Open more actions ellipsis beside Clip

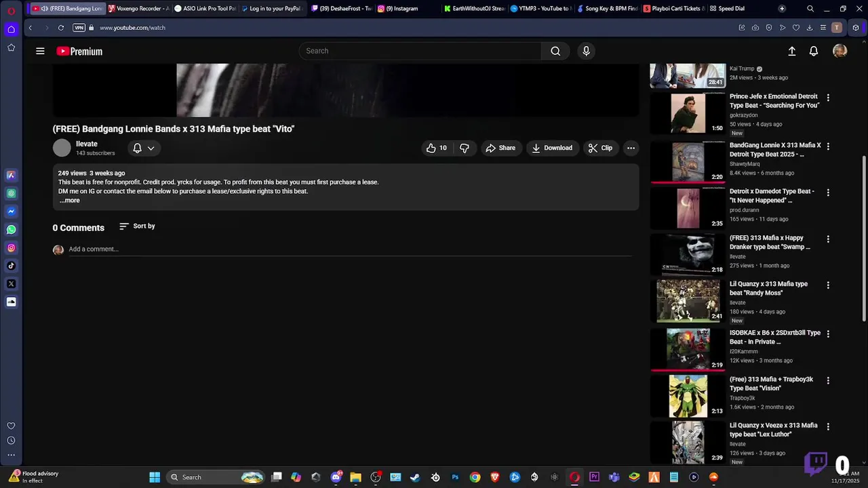[631, 148]
